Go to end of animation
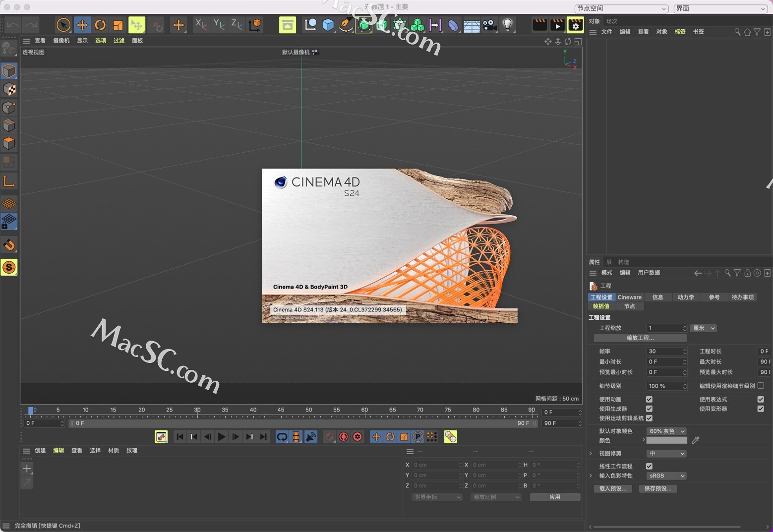The height and width of the screenshot is (532, 773). tap(263, 437)
